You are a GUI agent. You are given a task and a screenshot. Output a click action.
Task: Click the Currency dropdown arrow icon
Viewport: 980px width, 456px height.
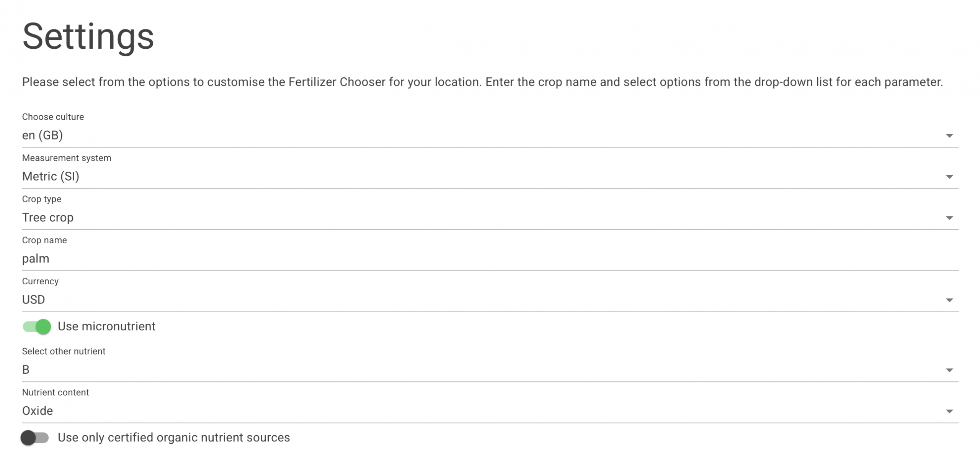949,300
